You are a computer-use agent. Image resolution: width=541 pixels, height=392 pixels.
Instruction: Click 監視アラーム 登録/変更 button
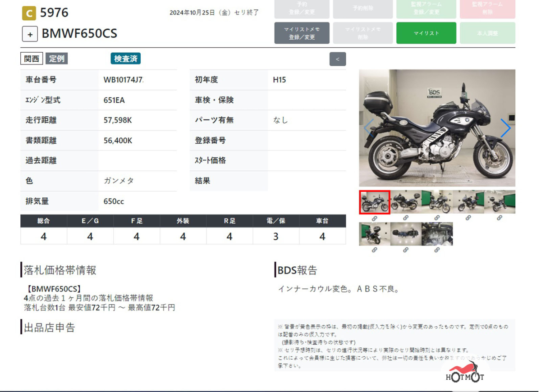[426, 9]
